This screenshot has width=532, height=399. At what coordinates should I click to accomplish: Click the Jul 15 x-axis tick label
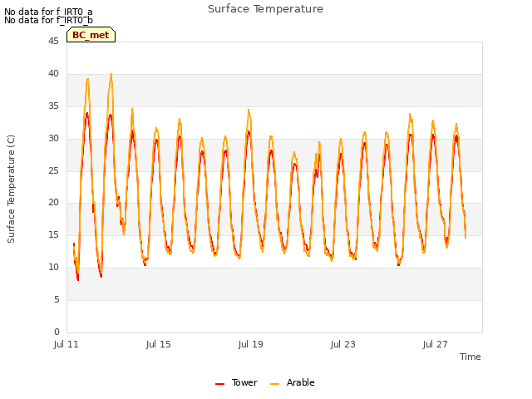pos(159,344)
